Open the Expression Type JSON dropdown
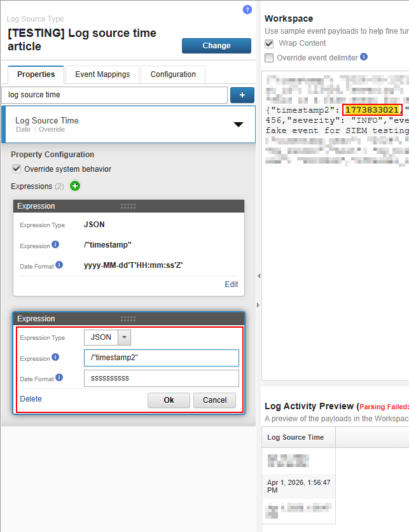 point(125,337)
